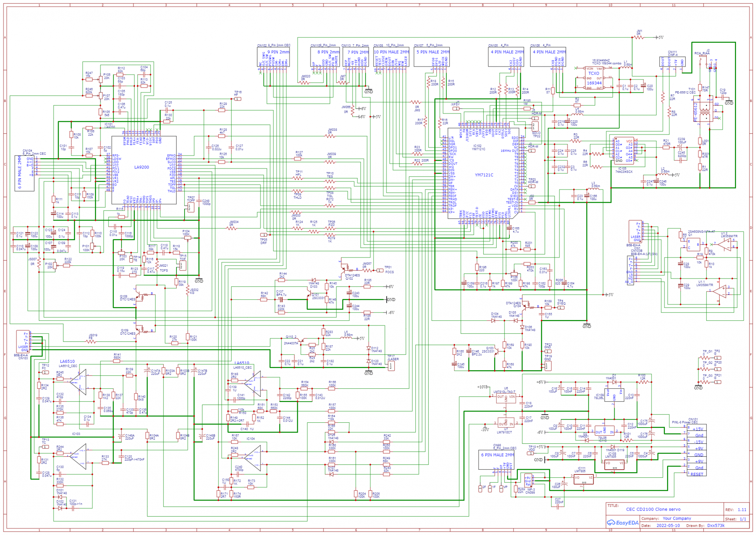
Task: Click the 5 PIN MALE 2MM connector CN107
Action: [x=432, y=57]
